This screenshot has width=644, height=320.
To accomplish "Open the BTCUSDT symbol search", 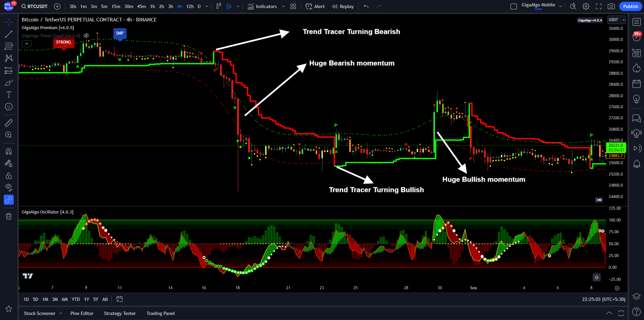I will [x=35, y=6].
